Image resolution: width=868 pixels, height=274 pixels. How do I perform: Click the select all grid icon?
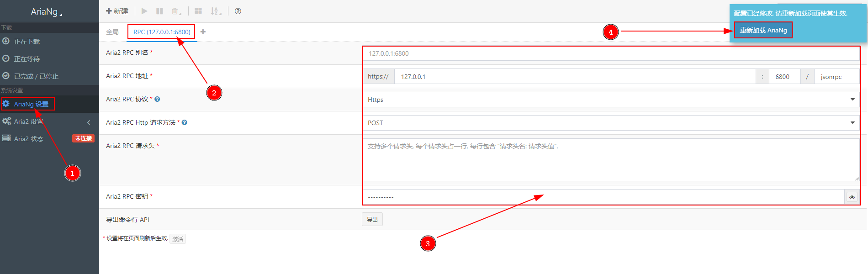pyautogui.click(x=198, y=11)
